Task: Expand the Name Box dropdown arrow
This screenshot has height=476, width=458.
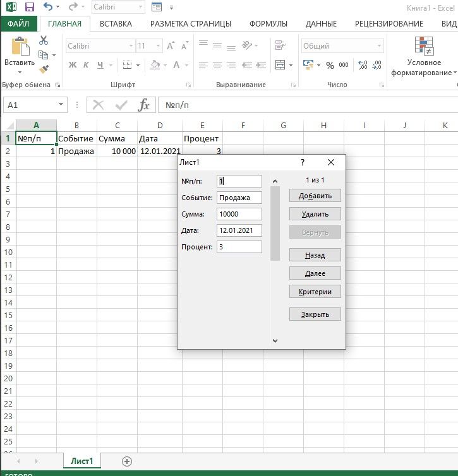Action: click(x=61, y=105)
